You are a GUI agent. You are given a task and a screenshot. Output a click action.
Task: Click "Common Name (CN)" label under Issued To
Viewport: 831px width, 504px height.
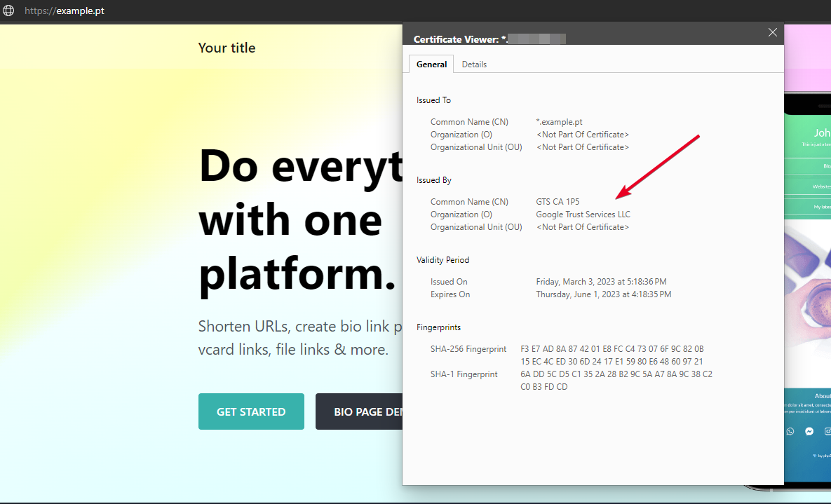[469, 122]
